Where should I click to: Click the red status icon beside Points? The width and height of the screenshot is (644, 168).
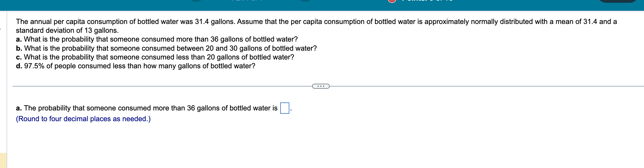point(392,1)
